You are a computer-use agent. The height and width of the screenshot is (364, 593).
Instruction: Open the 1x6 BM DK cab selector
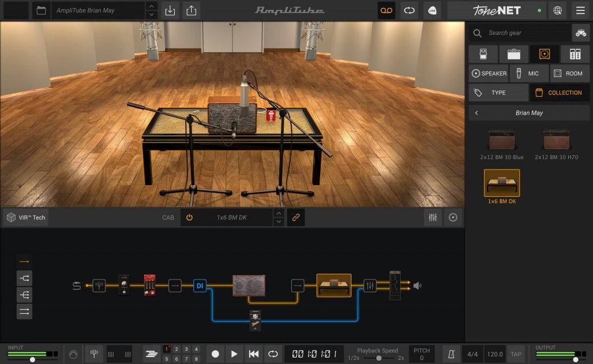click(x=232, y=218)
